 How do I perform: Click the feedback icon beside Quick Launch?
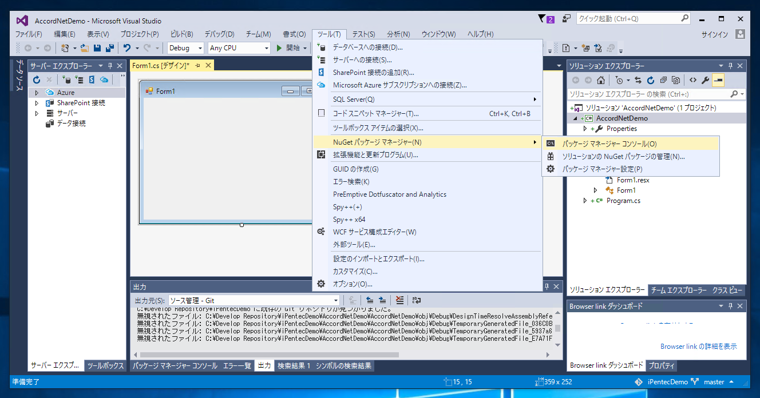566,18
